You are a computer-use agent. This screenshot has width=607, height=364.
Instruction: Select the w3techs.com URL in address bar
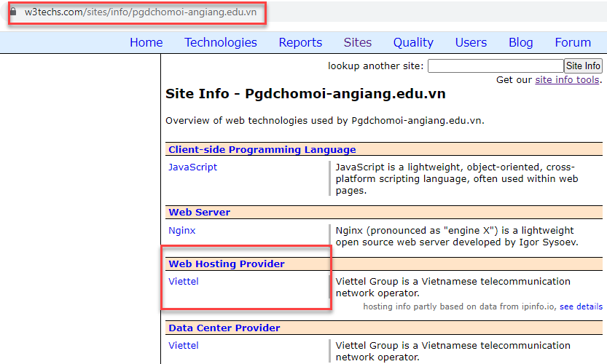pos(141,12)
